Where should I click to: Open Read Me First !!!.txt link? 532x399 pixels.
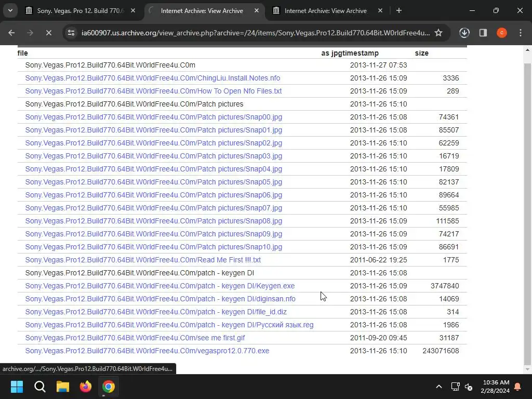coord(143,260)
